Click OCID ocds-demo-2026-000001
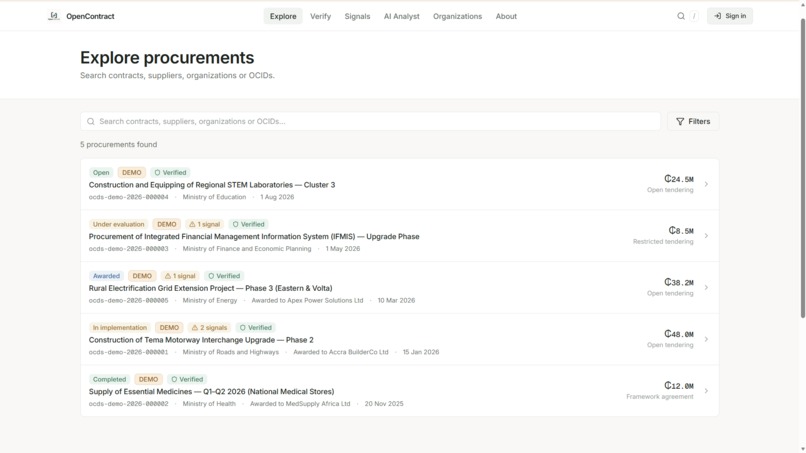 [x=129, y=352]
